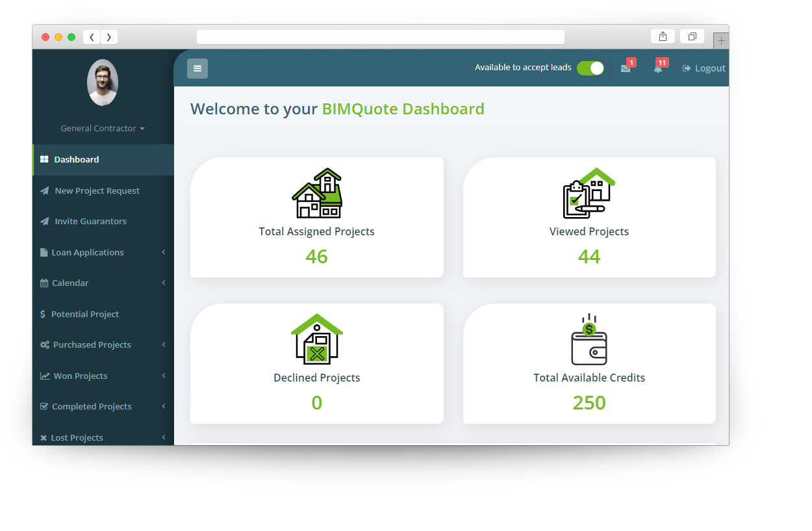Click the Total Assigned Projects count 46

(x=317, y=257)
